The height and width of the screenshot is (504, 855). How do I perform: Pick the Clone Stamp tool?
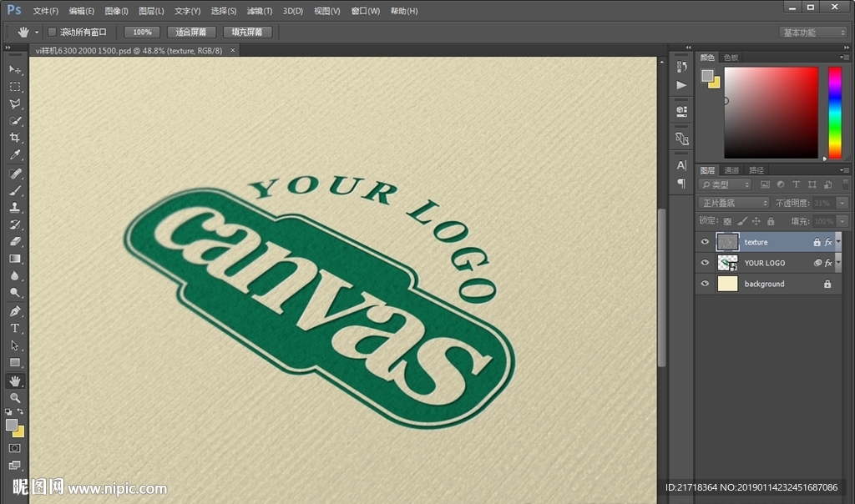click(x=15, y=208)
